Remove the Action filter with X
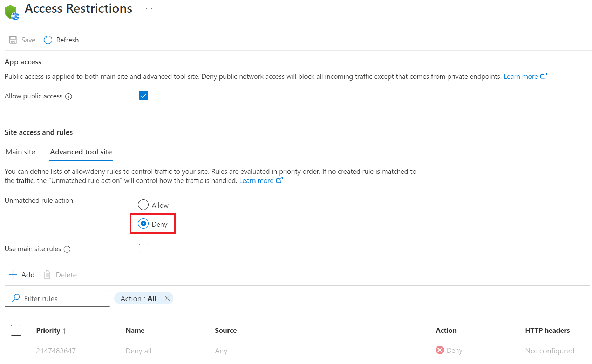 coord(167,298)
